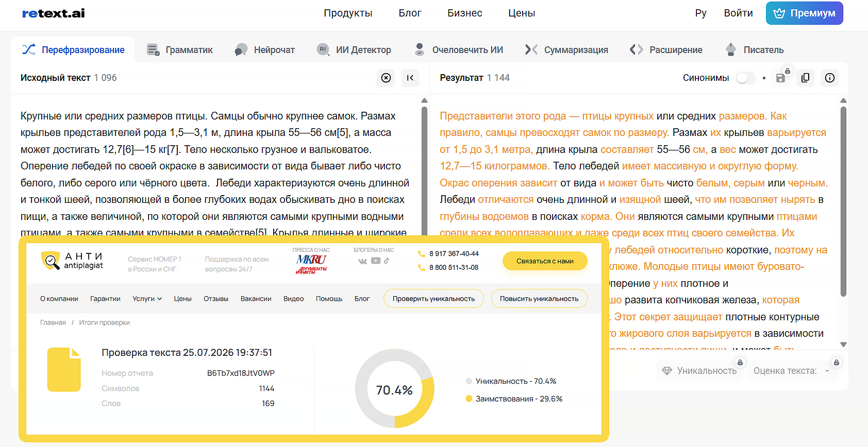The width and height of the screenshot is (868, 447).
Task: Click the Очеловечить ИИ person icon
Action: pos(420,49)
